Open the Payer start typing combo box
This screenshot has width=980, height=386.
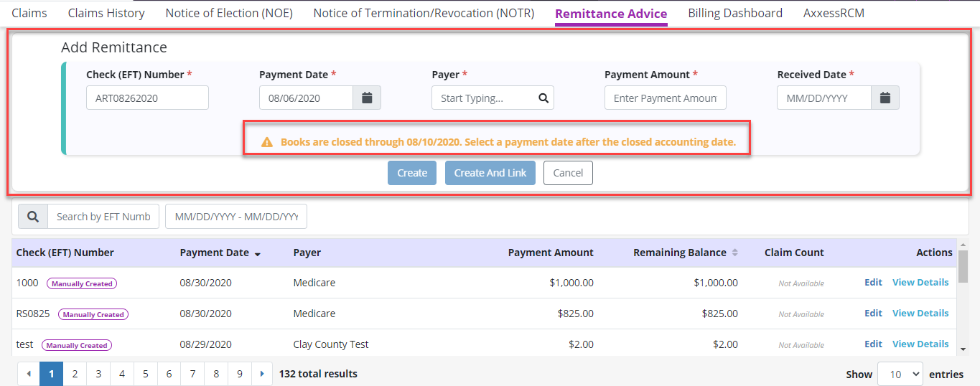485,98
